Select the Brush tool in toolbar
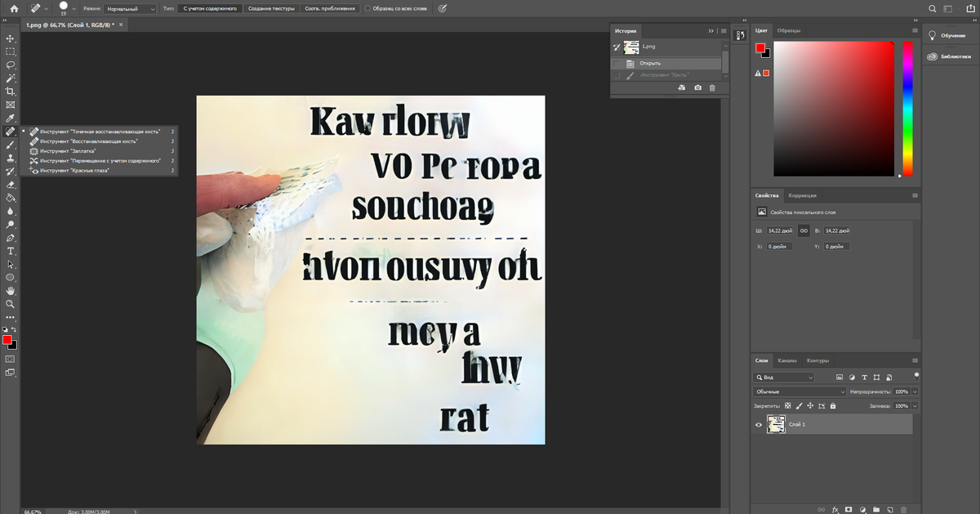The height and width of the screenshot is (514, 980). 11,145
